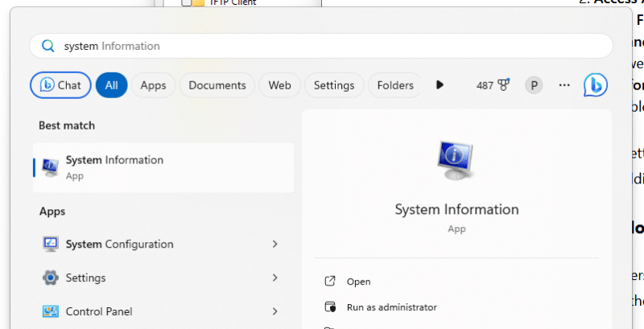Expand the System Configuration chevron arrow
Viewport: 644px width, 329px height.
click(x=275, y=244)
